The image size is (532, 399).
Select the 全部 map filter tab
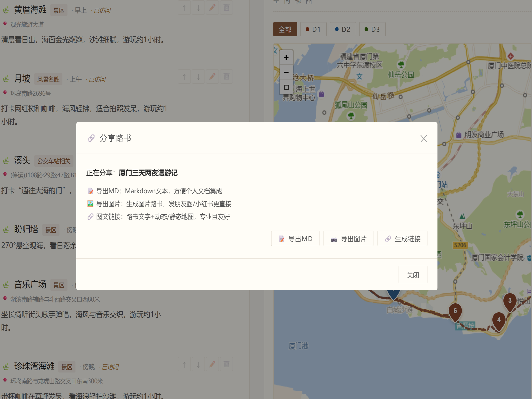[x=285, y=29]
